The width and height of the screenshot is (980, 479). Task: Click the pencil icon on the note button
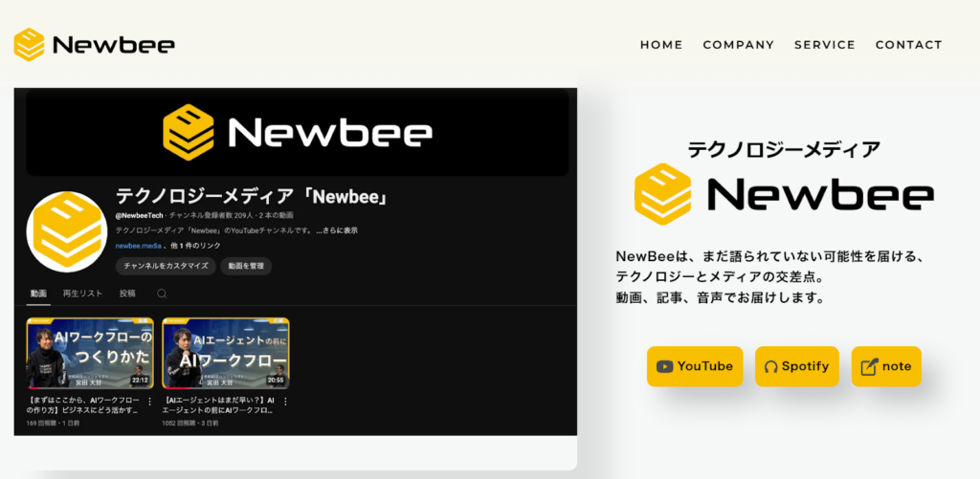pos(869,366)
